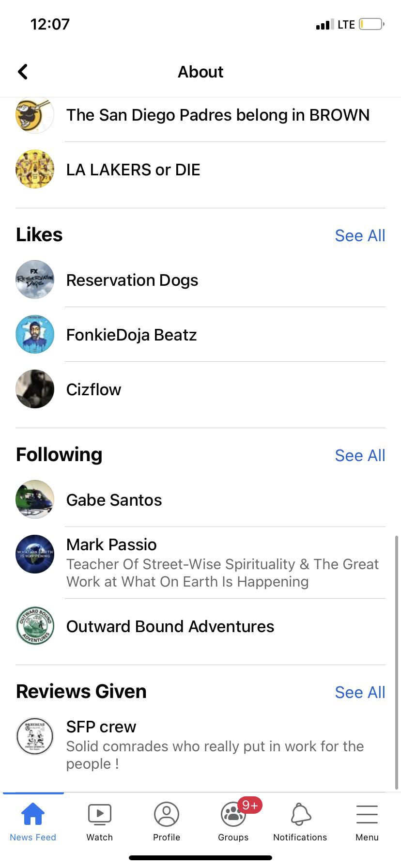Viewport: 401px width, 868px height.
Task: See all Following
Action: coord(360,455)
